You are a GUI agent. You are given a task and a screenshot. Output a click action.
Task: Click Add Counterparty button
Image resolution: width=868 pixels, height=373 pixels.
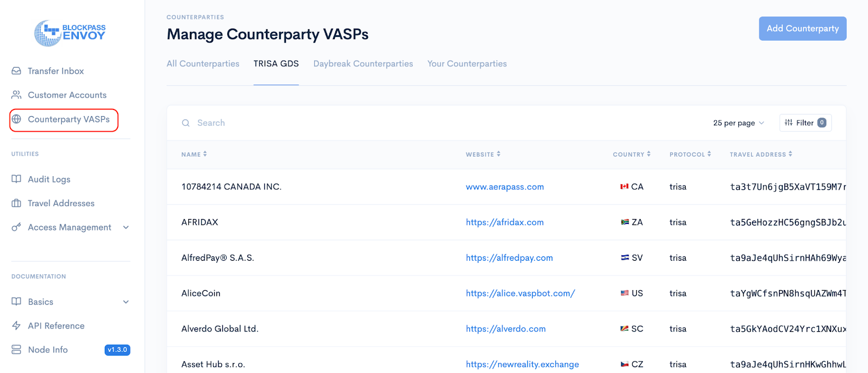[x=802, y=29]
